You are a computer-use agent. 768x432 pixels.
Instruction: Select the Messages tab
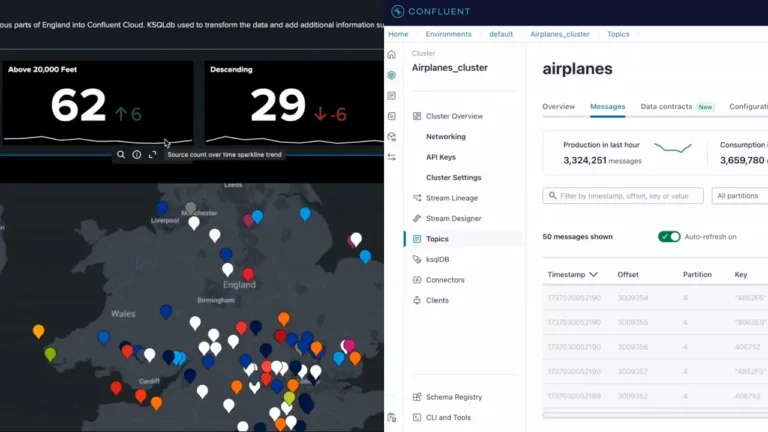[607, 106]
